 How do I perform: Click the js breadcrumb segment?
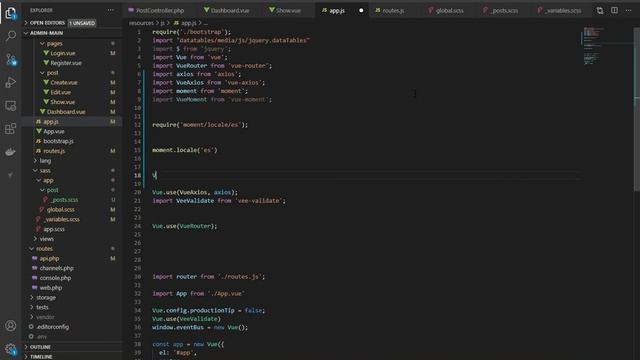coord(162,23)
